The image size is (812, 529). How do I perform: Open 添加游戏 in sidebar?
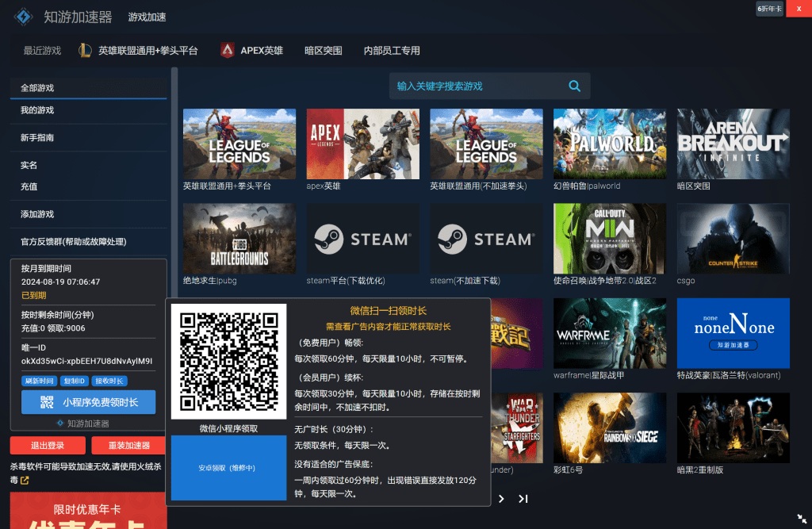click(x=89, y=214)
